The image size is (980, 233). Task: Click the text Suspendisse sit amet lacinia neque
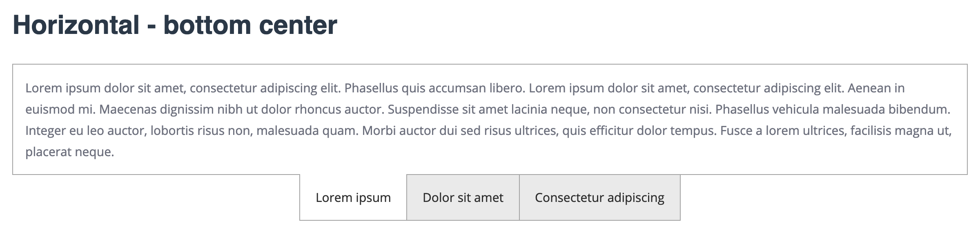pyautogui.click(x=488, y=110)
